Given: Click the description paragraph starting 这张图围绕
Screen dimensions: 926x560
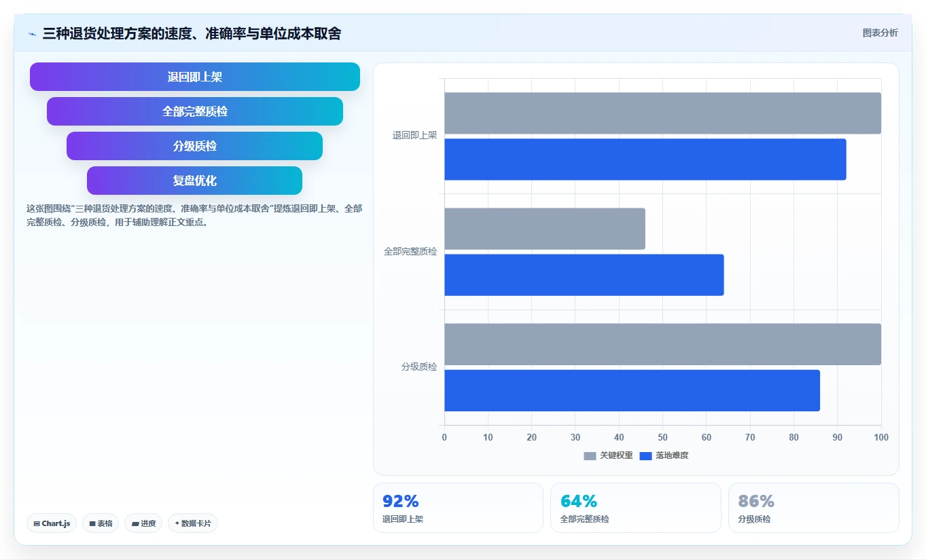Looking at the screenshot, I should click(194, 215).
